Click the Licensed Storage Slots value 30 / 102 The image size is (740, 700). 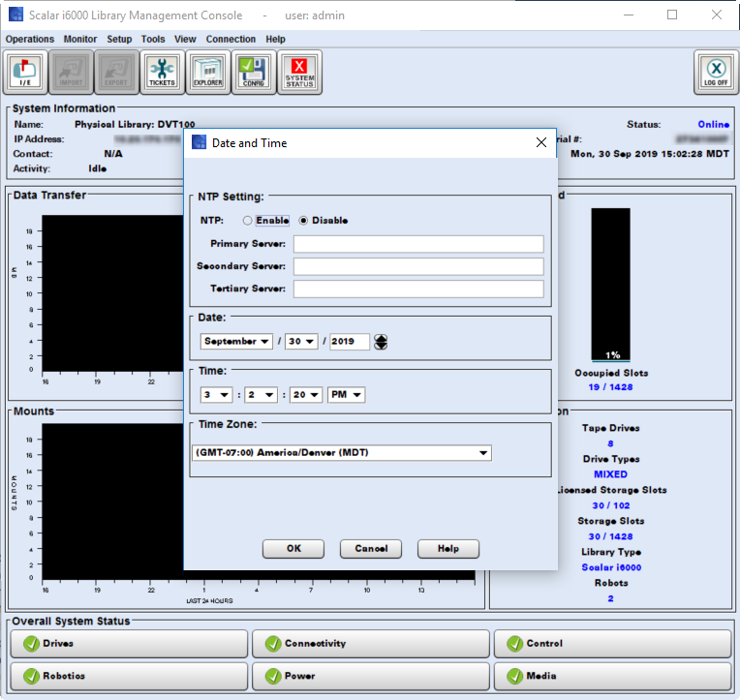(x=611, y=505)
